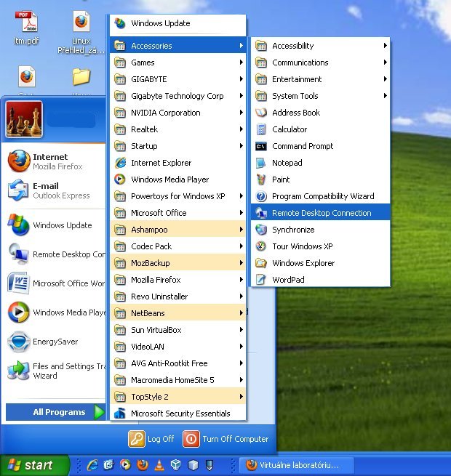Expand the Games folder submenu
This screenshot has width=451, height=476.
[x=177, y=62]
